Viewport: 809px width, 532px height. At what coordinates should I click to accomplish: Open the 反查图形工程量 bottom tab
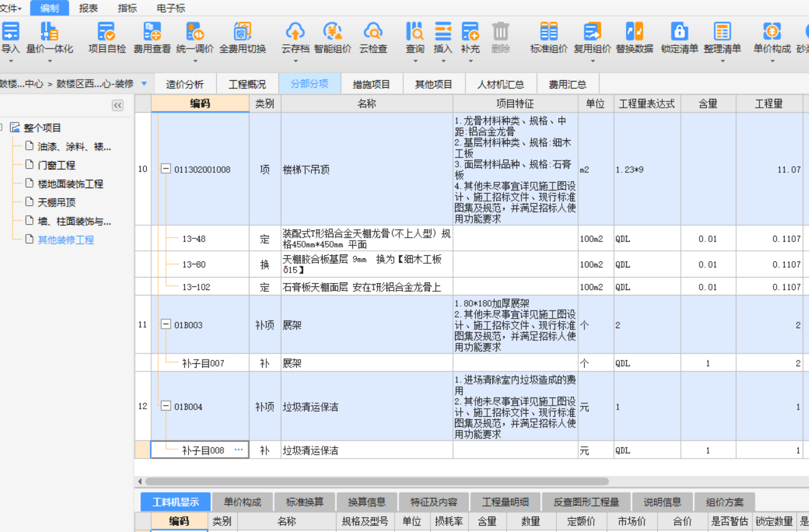[586, 502]
